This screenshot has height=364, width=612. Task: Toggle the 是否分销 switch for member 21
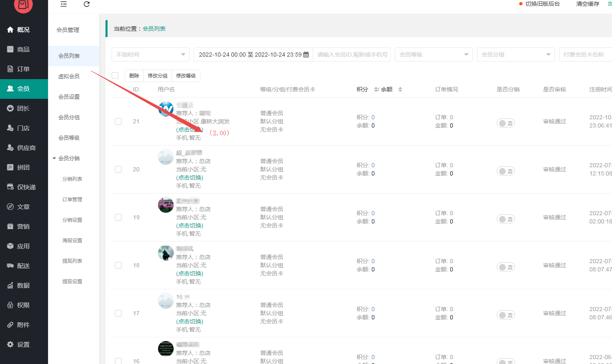[x=506, y=123]
